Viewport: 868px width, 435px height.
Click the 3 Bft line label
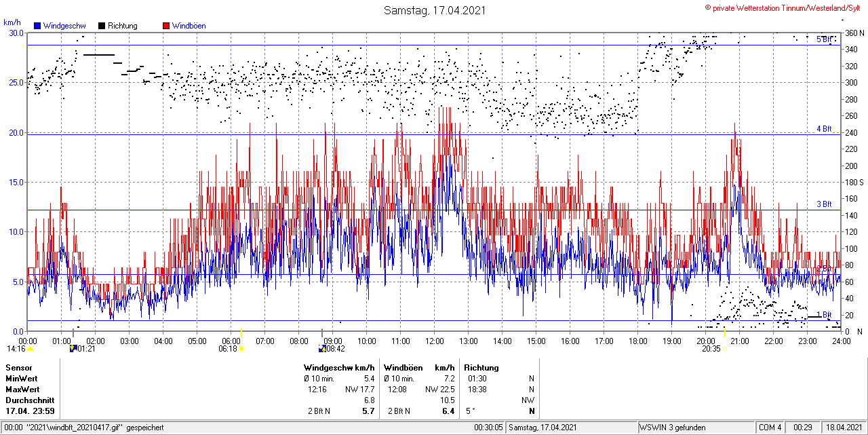(824, 204)
